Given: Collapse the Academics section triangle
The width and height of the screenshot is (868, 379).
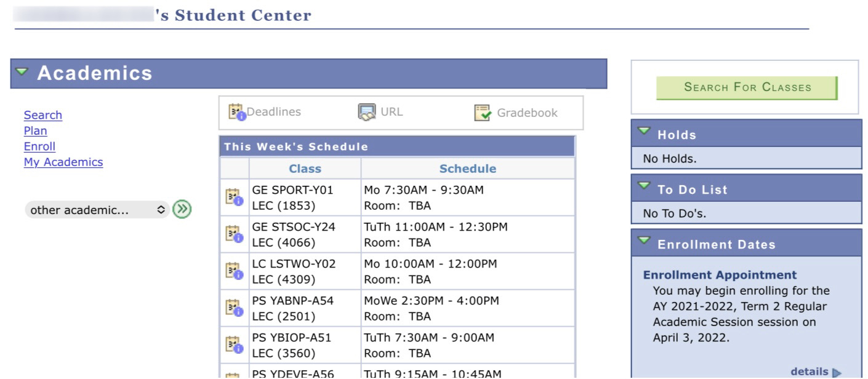Looking at the screenshot, I should click(x=22, y=72).
